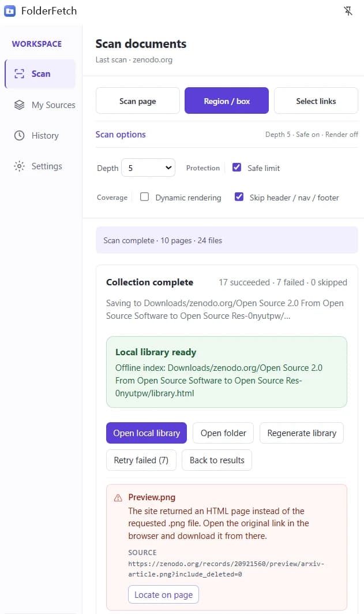Enable the Dynamic rendering checkbox
The image size is (364, 614).
click(x=144, y=196)
